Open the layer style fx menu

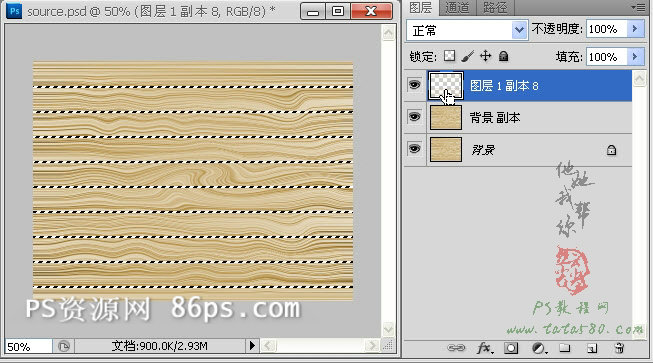tap(485, 348)
